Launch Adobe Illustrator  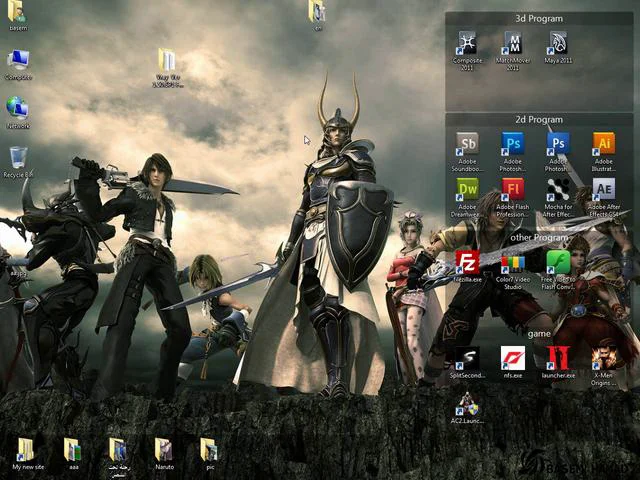point(603,152)
